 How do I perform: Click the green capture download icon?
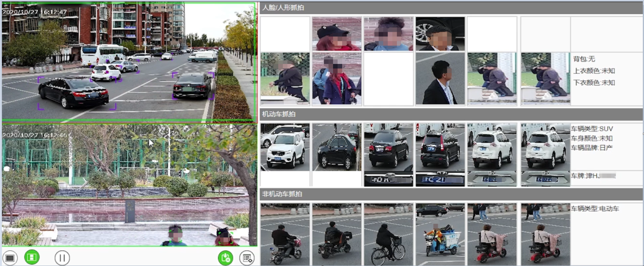tap(225, 258)
